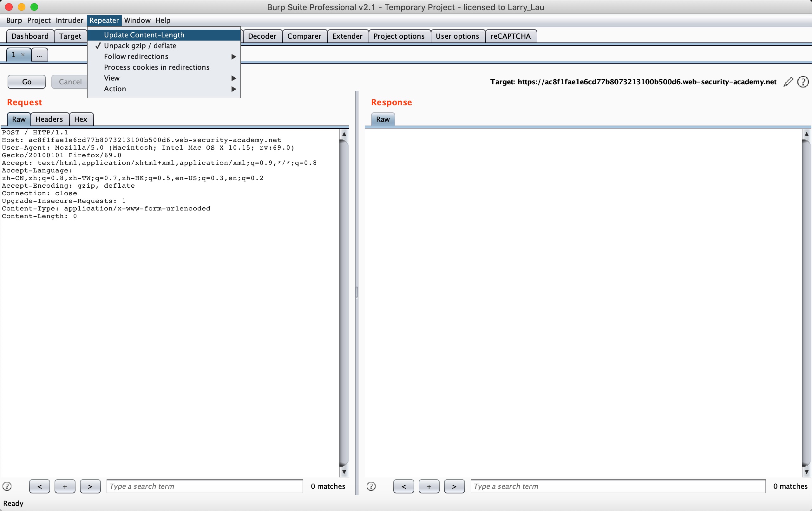Viewport: 812px width, 511px height.
Task: Click the ... new Repeater tab
Action: 39,55
